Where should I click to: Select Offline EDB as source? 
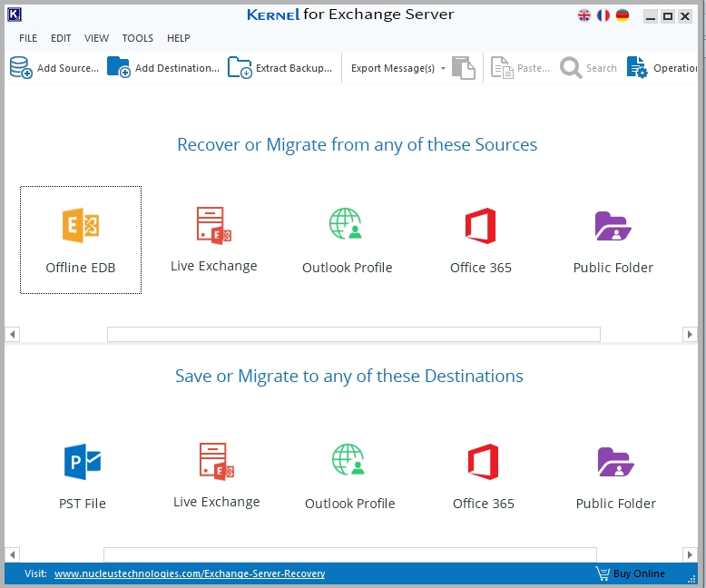pos(81,240)
